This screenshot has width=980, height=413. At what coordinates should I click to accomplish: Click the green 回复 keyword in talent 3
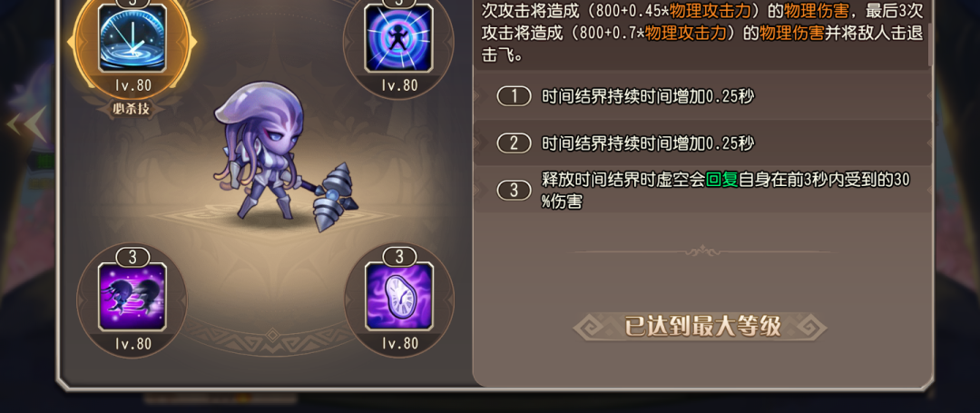[722, 181]
